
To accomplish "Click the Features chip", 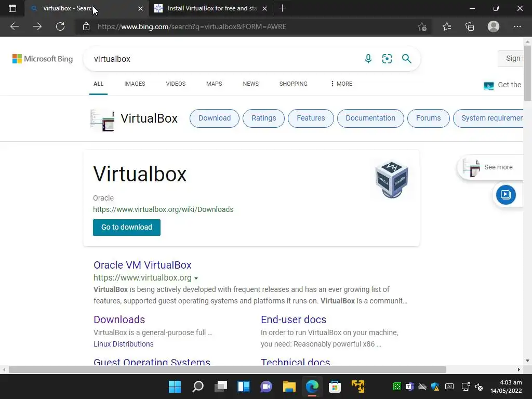I will (x=311, y=118).
